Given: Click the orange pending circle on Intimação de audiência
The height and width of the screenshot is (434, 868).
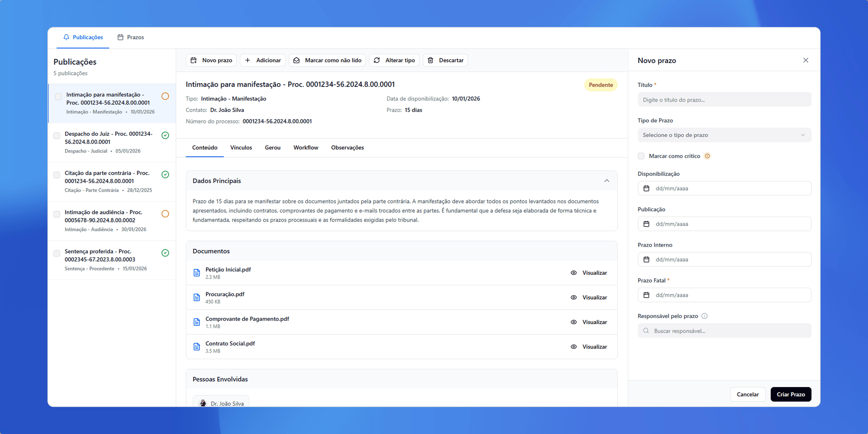Looking at the screenshot, I should click(x=165, y=214).
